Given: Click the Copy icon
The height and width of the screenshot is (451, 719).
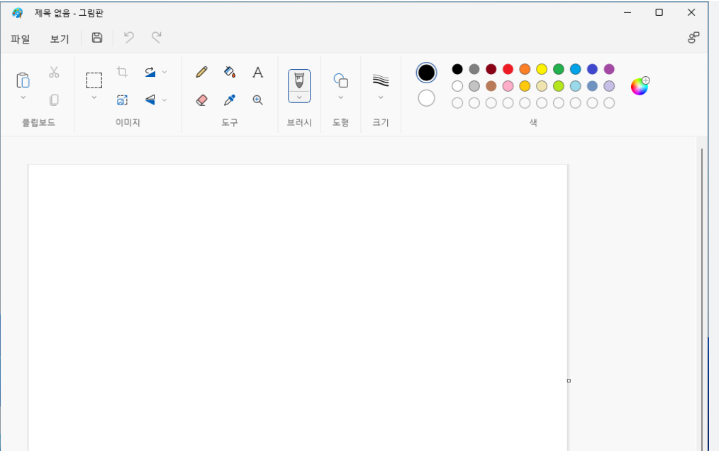Looking at the screenshot, I should pyautogui.click(x=54, y=100).
